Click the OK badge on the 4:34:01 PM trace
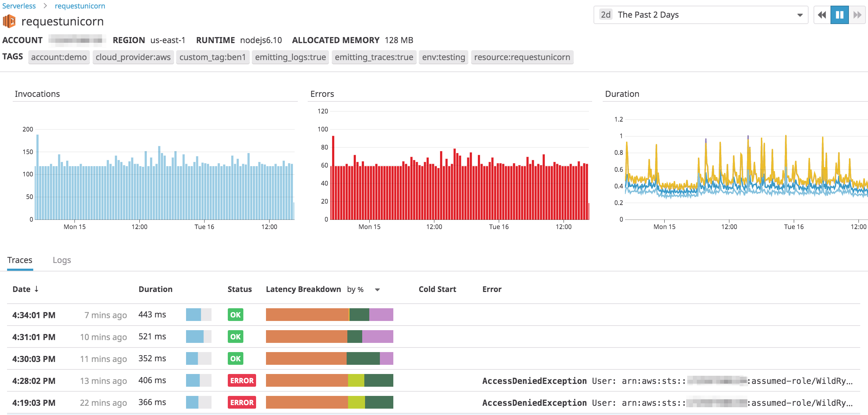 (235, 315)
